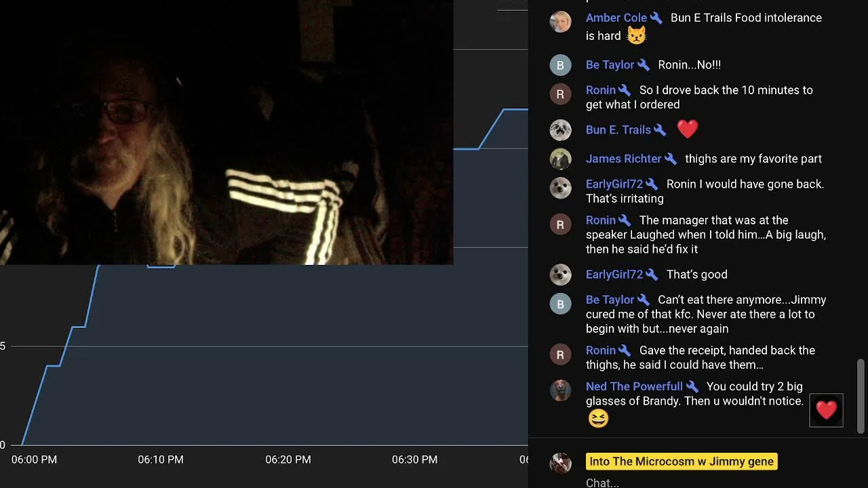
Task: Select the Amber Cole username
Action: click(616, 18)
